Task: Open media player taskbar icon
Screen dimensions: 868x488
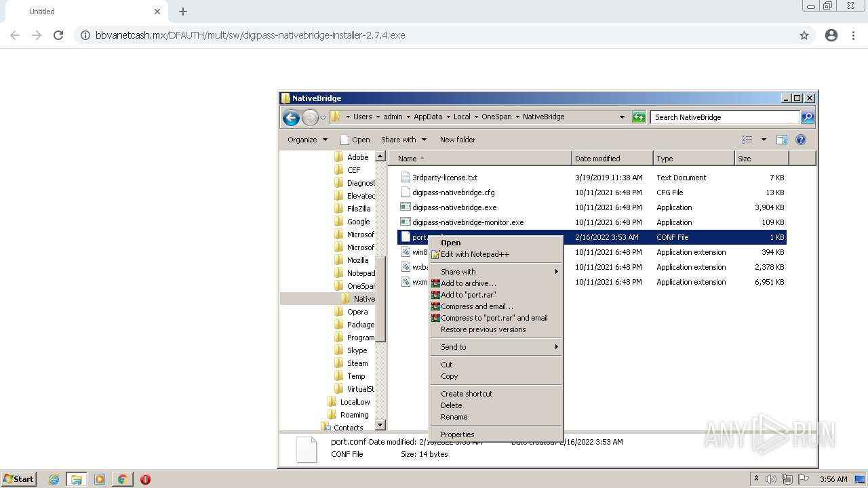Action: coord(100,479)
